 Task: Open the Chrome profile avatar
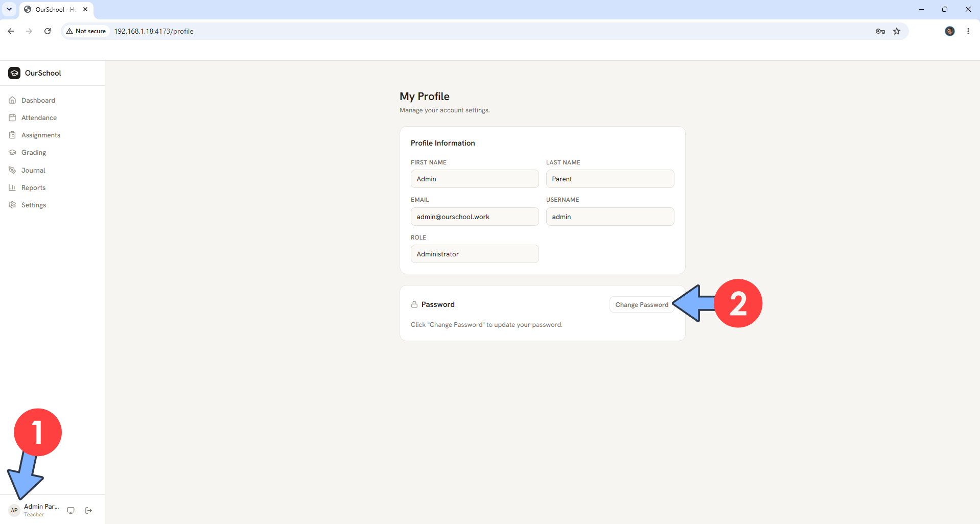(950, 31)
